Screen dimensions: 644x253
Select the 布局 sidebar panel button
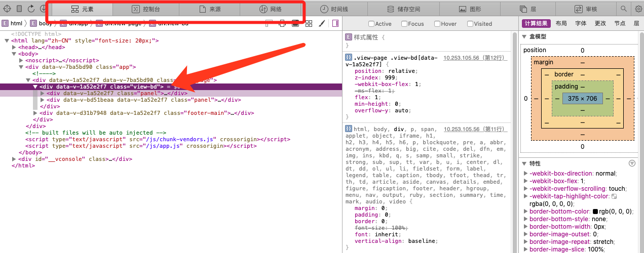coord(561,23)
